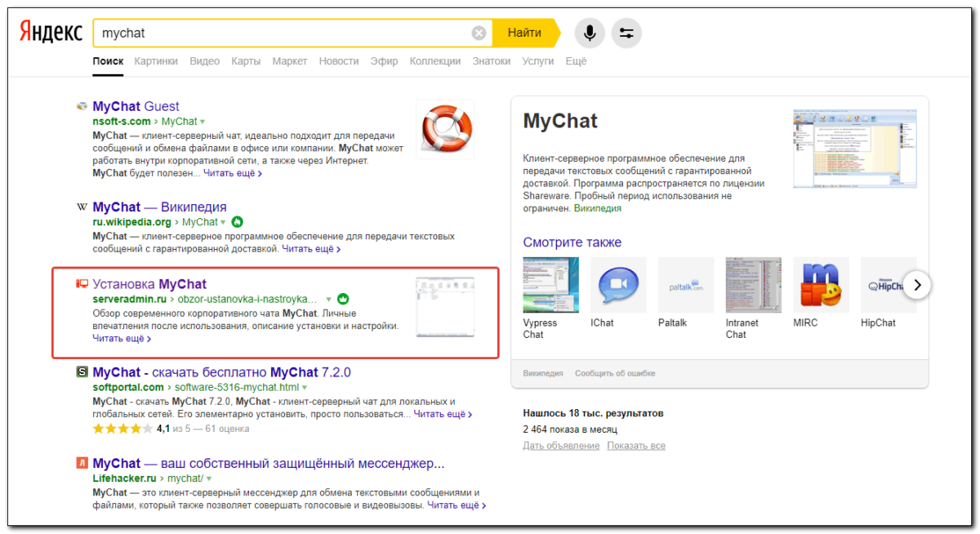Image resolution: width=980 pixels, height=534 pixels.
Task: Click the green badge next to ru.wikipedia.org
Action: 238,221
